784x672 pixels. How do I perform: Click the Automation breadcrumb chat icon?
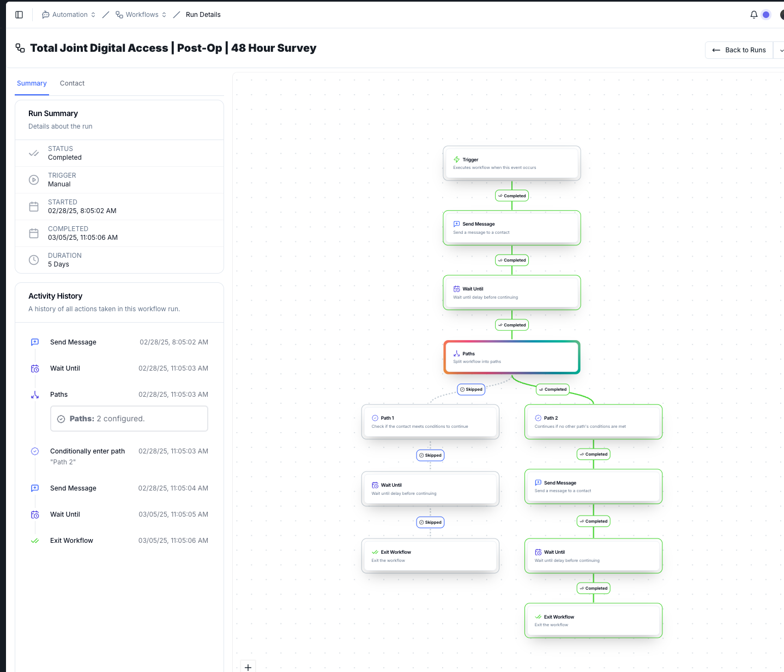click(46, 15)
